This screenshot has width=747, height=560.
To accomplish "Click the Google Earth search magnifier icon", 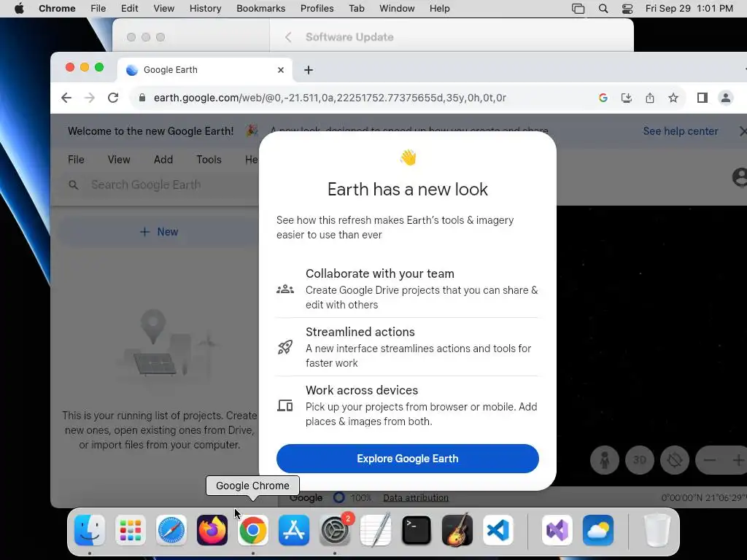I will [74, 184].
